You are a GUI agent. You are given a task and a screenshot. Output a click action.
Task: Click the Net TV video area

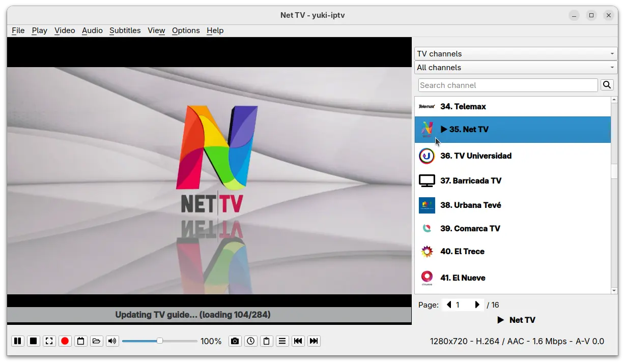point(209,180)
